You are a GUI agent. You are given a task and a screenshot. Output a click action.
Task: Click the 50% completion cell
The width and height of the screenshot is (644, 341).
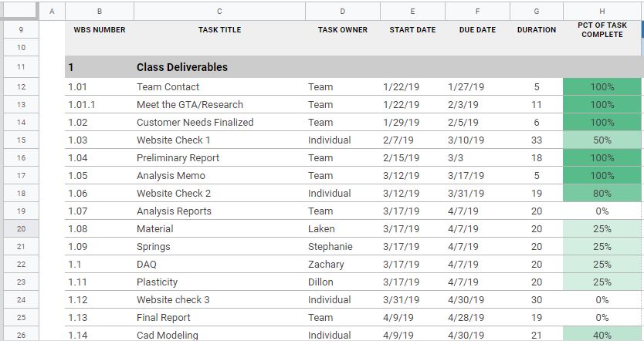tap(602, 140)
